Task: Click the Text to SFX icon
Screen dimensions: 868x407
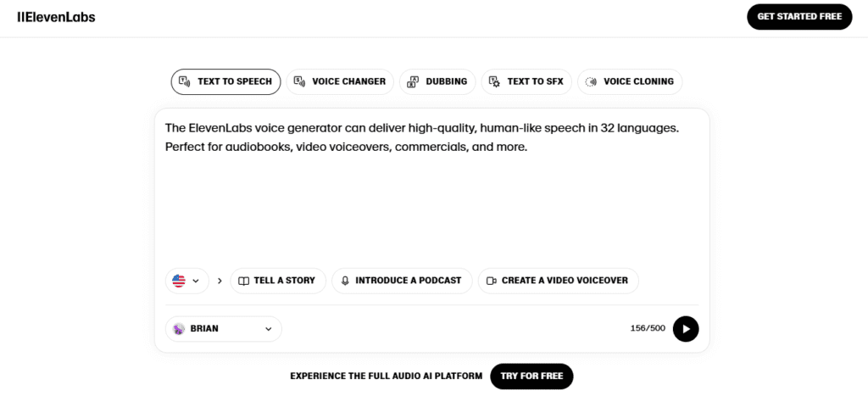Action: pyautogui.click(x=494, y=81)
